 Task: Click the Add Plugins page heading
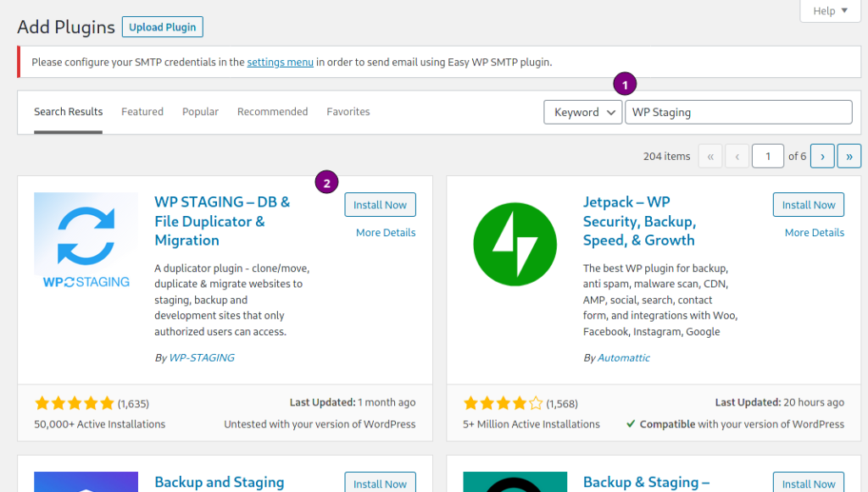click(x=66, y=27)
